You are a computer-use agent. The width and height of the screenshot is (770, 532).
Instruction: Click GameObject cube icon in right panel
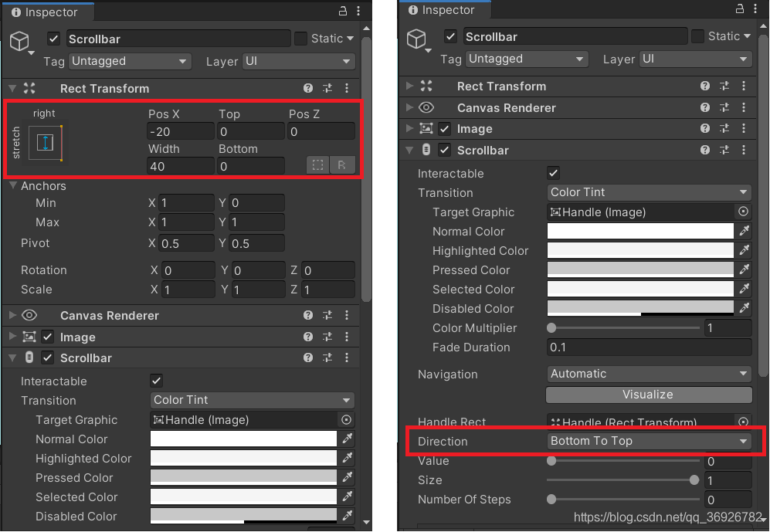point(416,39)
